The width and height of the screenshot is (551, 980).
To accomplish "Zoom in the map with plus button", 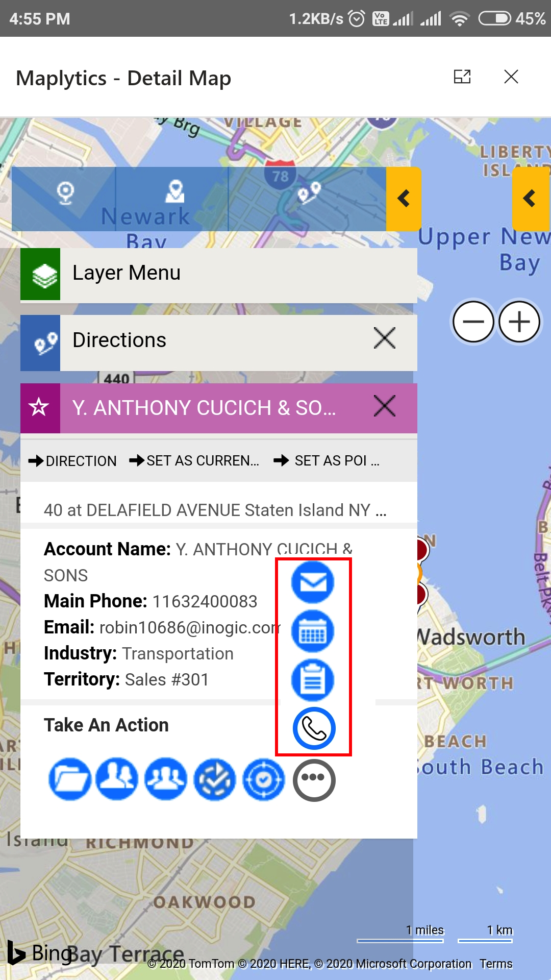I will [x=519, y=322].
